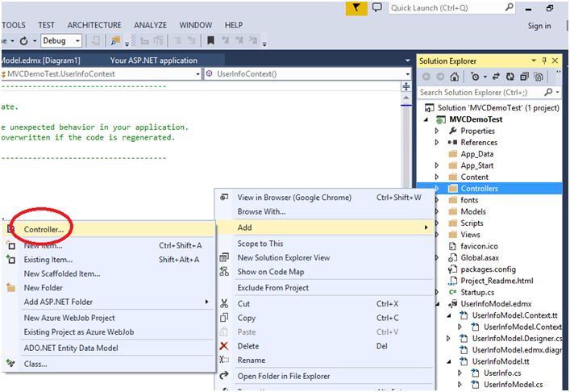570x392 pixels.
Task: Click the Home icon in Solution Explorer
Action: 455,77
